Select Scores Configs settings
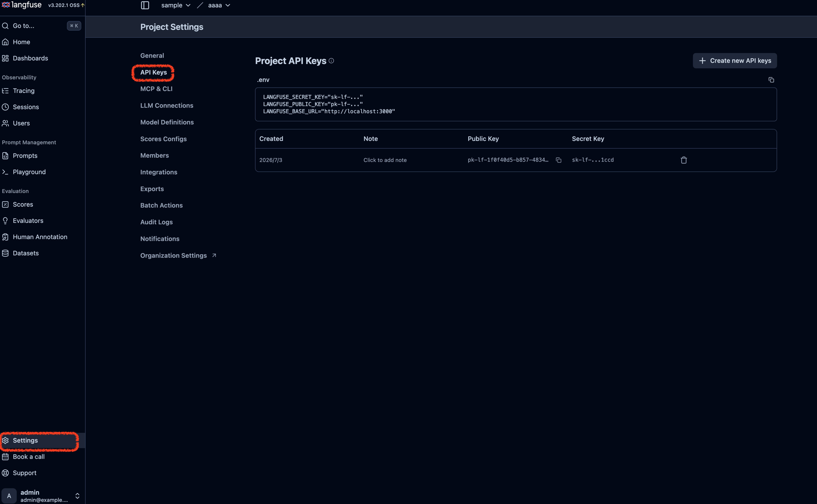This screenshot has width=817, height=504. pos(163,139)
